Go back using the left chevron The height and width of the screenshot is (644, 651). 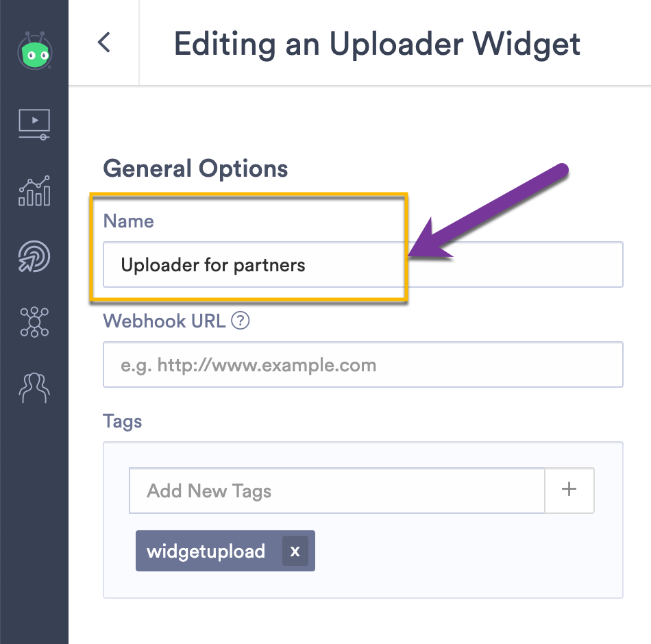[x=103, y=42]
